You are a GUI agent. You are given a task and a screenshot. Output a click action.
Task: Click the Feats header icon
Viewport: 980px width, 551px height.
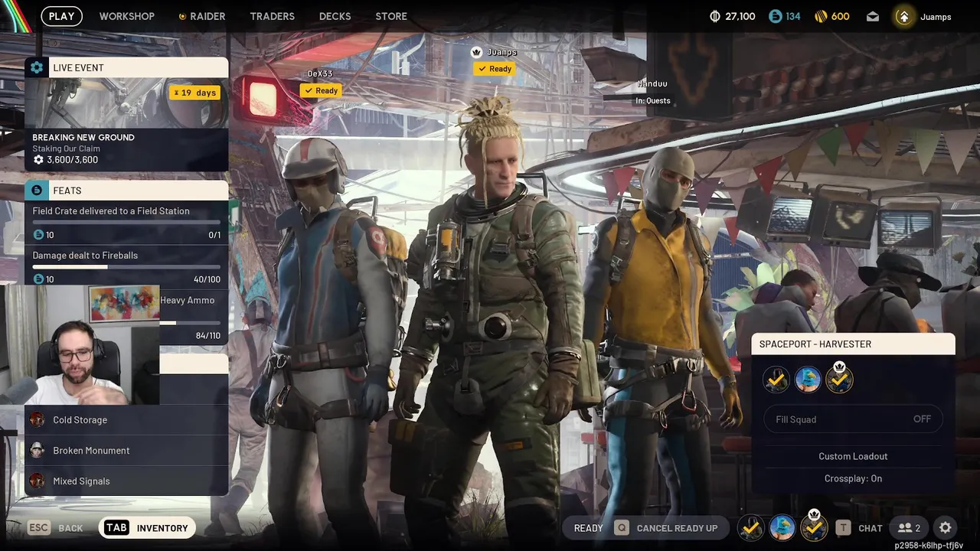pyautogui.click(x=37, y=190)
